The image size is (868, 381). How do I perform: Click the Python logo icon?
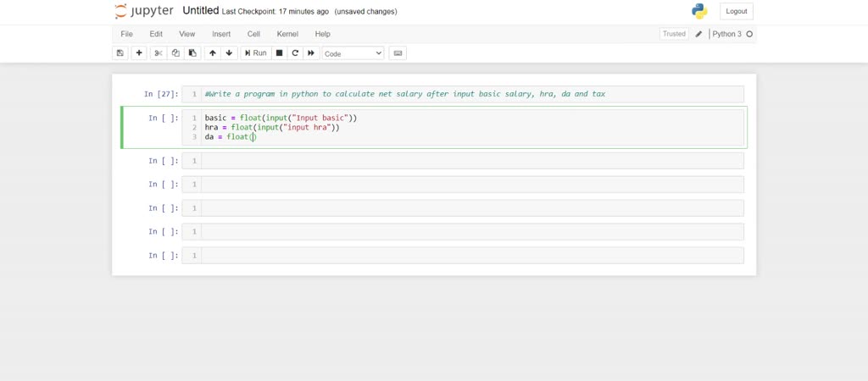[699, 11]
